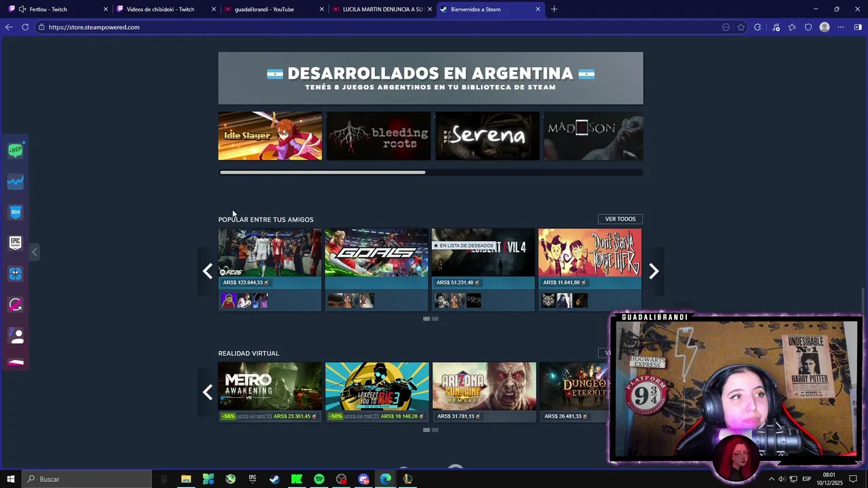Click the store.steampowered.com address bar
868x488 pixels.
380,27
